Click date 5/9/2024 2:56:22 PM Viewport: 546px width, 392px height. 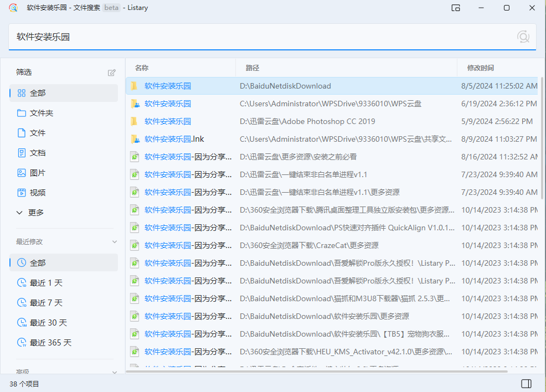[x=497, y=121]
